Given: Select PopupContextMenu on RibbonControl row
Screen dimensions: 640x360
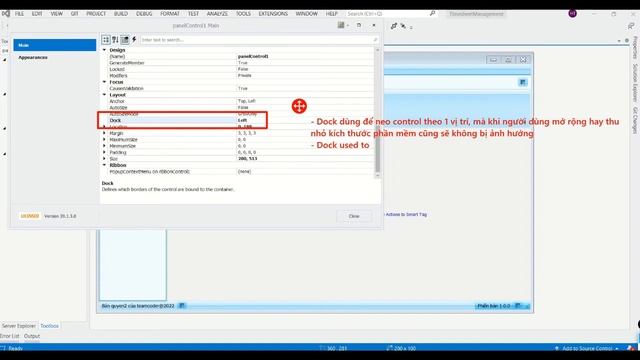Looking at the screenshot, I should [237, 171].
